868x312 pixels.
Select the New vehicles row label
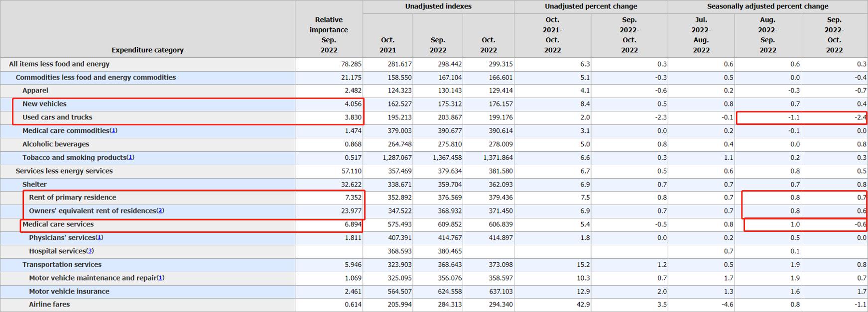point(44,104)
